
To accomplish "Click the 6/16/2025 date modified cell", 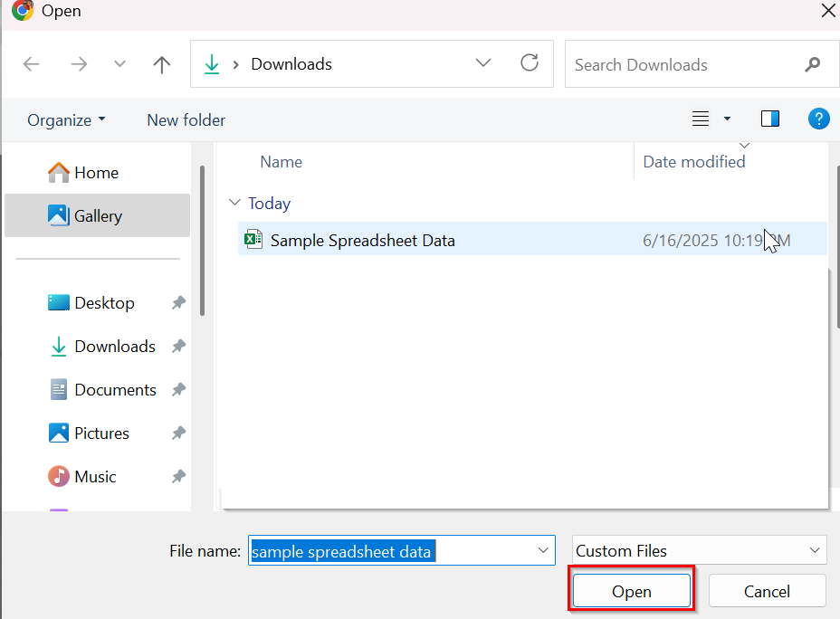I will pos(716,241).
